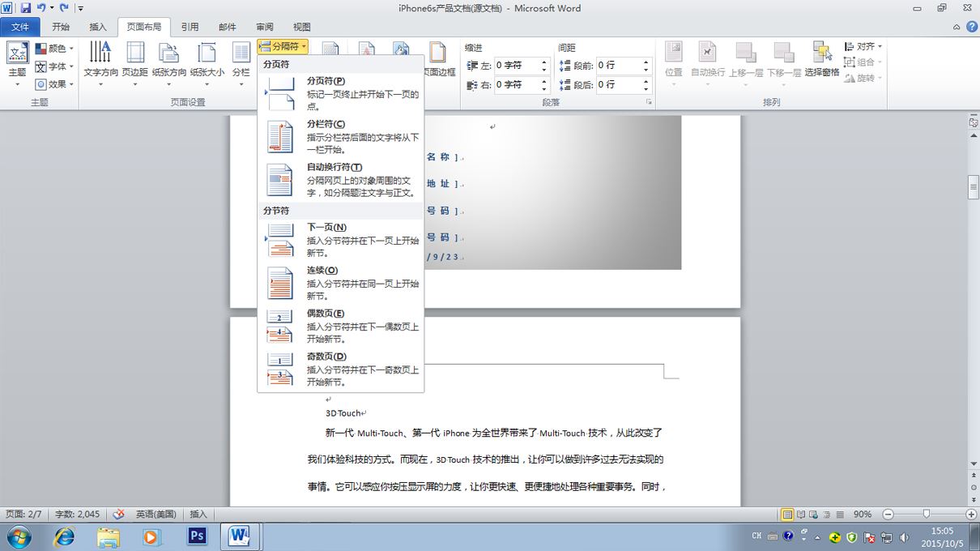
Task: Toggle 插入 insert mode in status bar
Action: [x=198, y=514]
